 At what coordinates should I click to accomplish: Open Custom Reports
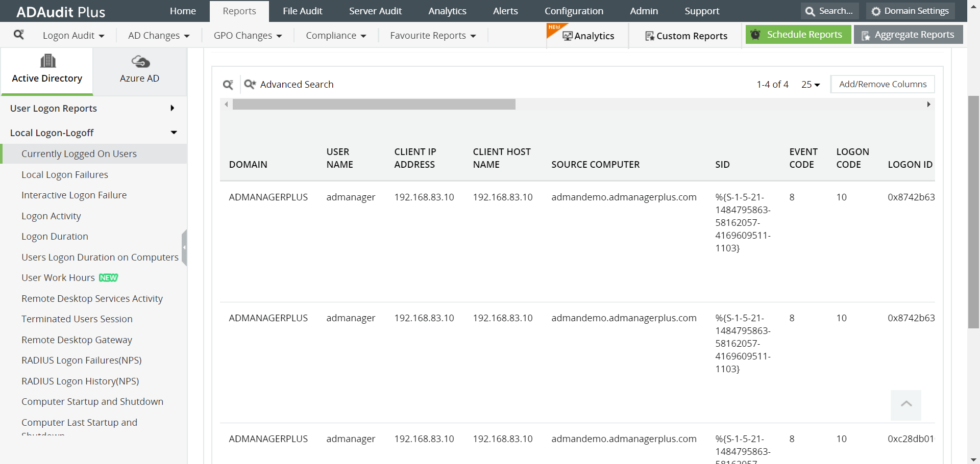(686, 36)
